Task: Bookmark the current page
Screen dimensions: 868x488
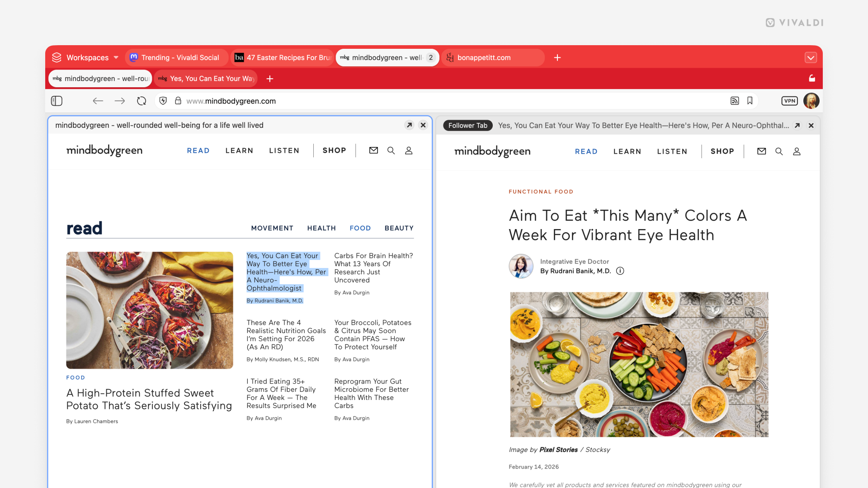Action: [x=750, y=101]
